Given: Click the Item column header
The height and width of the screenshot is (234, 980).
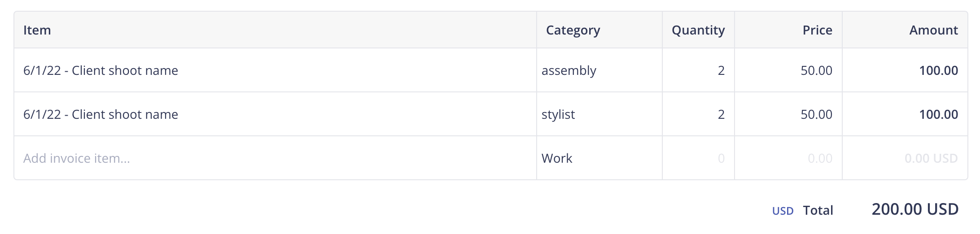Looking at the screenshot, I should pos(37,30).
